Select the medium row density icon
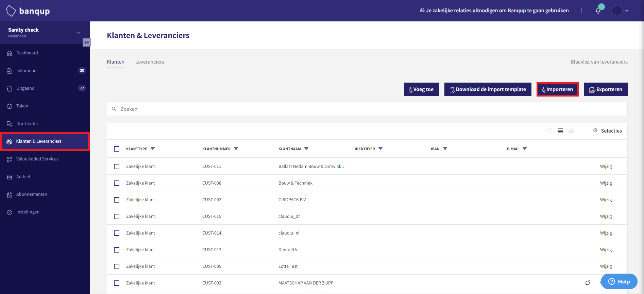This screenshot has height=294, width=644. [560, 131]
